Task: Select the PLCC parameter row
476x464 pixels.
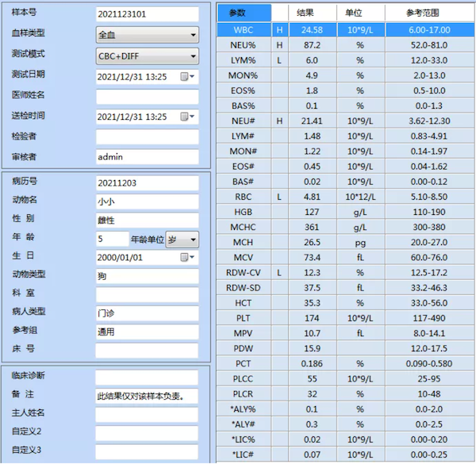Action: click(345, 379)
